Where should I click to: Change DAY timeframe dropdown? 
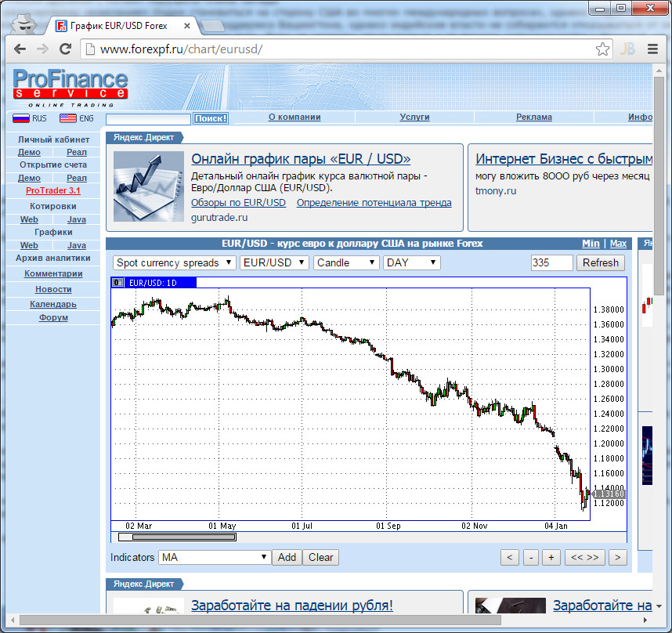point(411,263)
